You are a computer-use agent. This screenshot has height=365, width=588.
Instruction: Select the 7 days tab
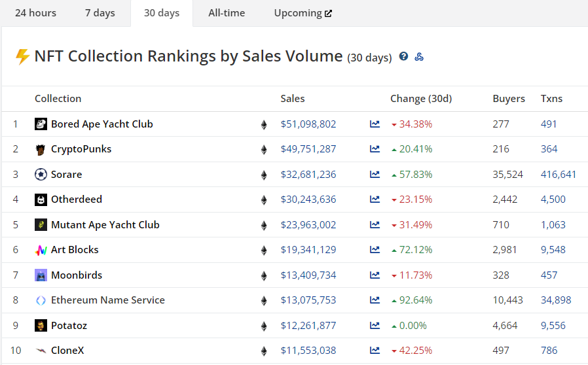tap(100, 13)
